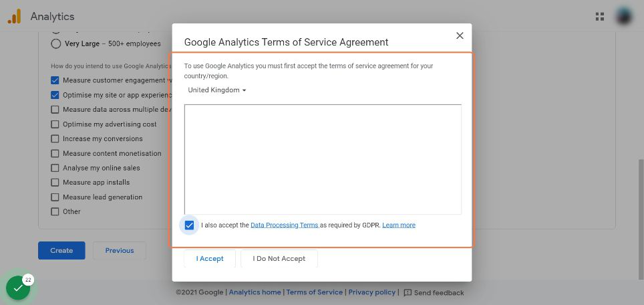The image size is (644, 305).
Task: Go back with the Previous button
Action: coord(120,251)
